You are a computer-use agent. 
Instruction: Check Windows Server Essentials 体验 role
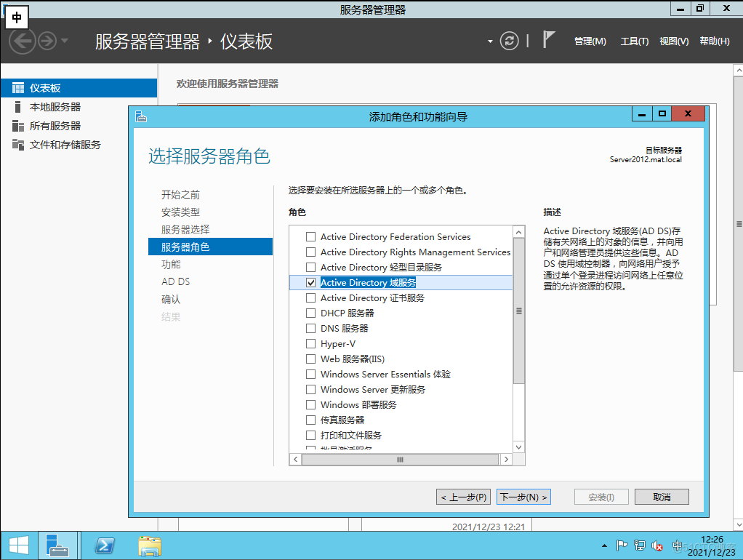point(311,374)
